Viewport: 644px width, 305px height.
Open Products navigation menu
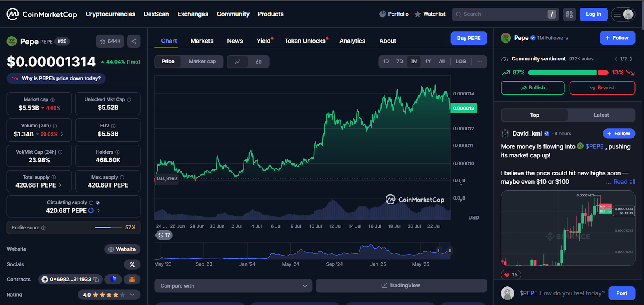(x=270, y=14)
